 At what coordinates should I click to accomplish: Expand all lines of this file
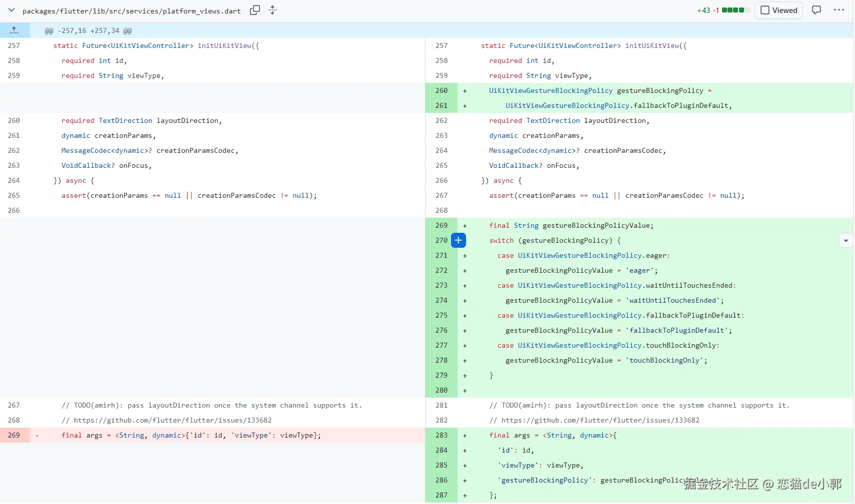[x=272, y=10]
